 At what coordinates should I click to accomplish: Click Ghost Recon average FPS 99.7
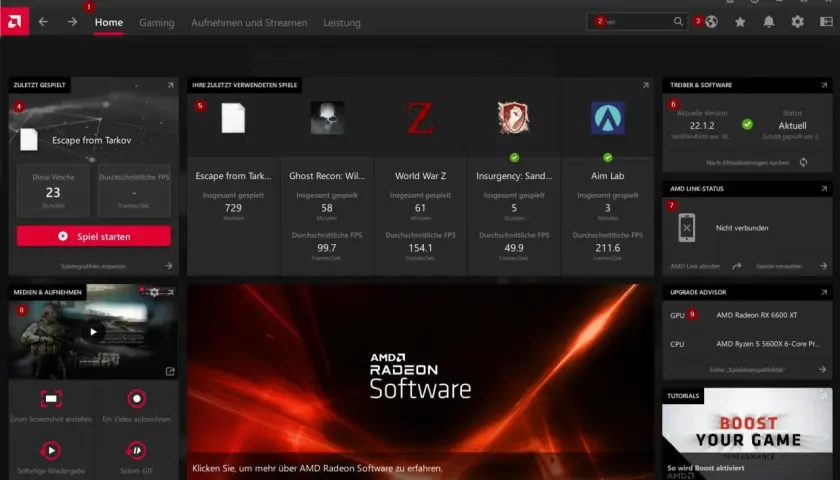(x=327, y=248)
